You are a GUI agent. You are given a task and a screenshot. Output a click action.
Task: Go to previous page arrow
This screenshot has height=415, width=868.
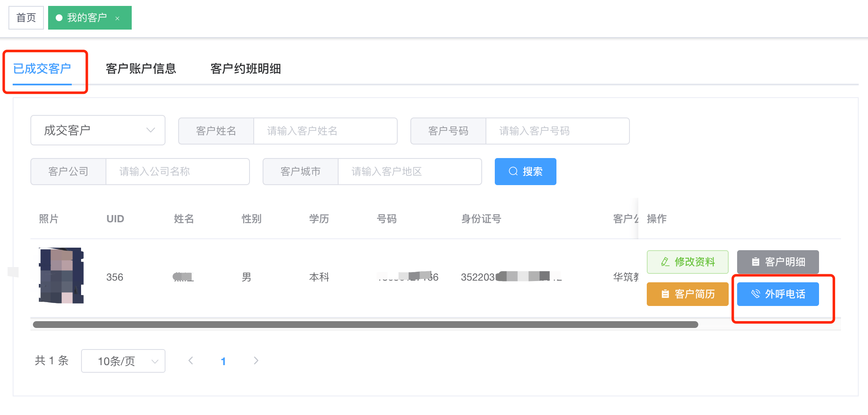pyautogui.click(x=191, y=360)
